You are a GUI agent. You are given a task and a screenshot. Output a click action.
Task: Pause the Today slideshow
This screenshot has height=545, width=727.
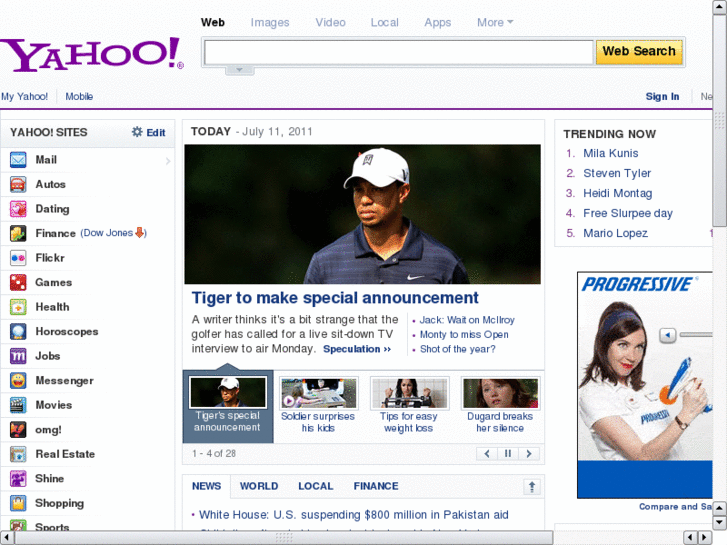tap(508, 454)
